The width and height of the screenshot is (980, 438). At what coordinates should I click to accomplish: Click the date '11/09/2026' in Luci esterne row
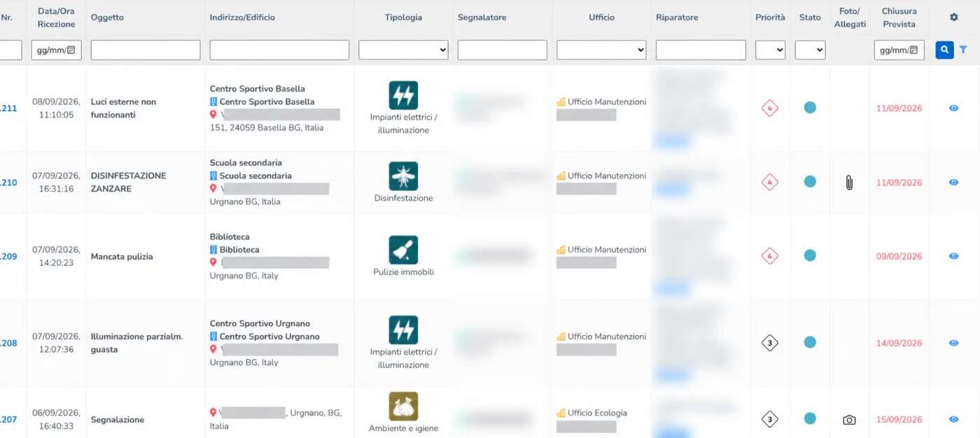pyautogui.click(x=899, y=108)
